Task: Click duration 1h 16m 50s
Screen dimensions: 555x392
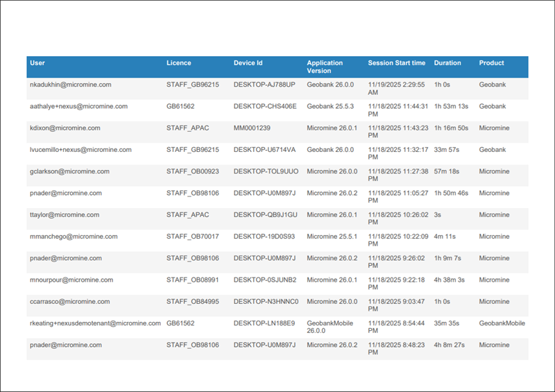Action: tap(451, 128)
